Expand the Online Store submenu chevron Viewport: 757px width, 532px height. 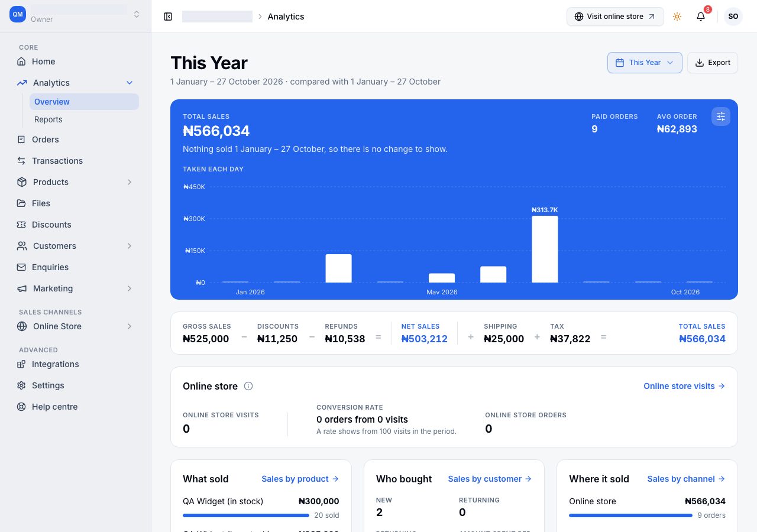point(130,326)
